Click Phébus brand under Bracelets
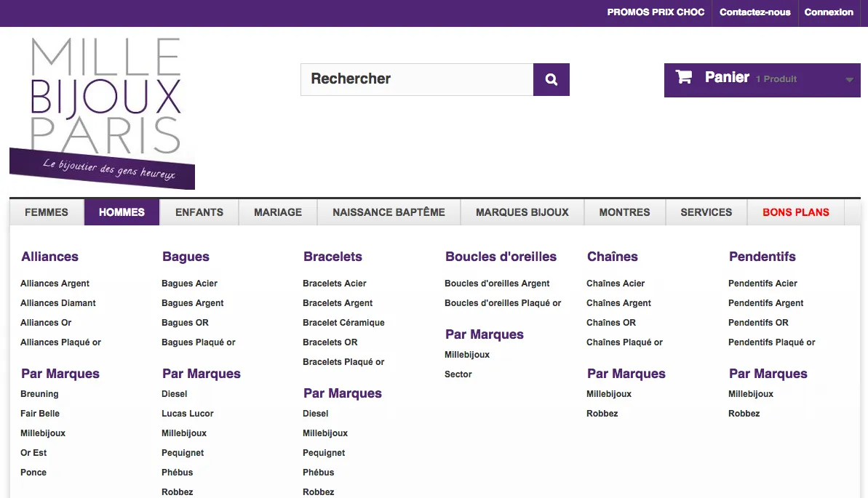This screenshot has height=498, width=868. [318, 473]
